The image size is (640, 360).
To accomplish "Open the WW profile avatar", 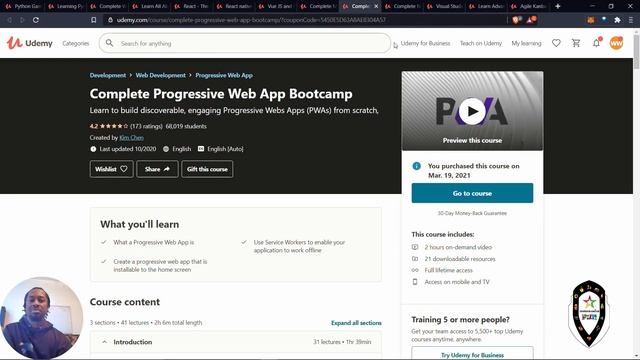I will [616, 43].
